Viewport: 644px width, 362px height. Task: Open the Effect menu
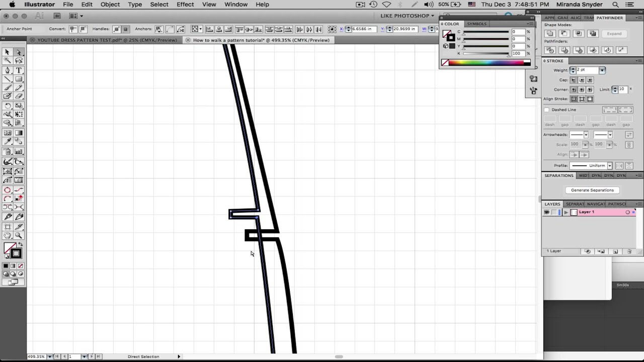[x=185, y=5]
